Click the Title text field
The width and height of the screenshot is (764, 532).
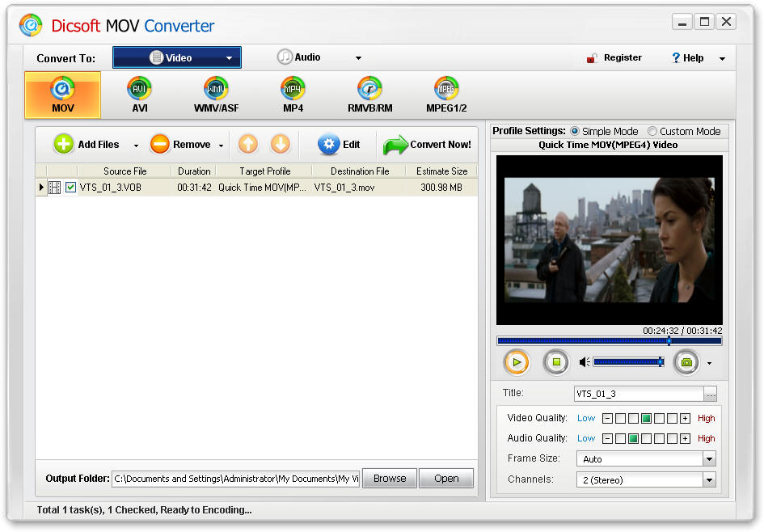point(639,394)
